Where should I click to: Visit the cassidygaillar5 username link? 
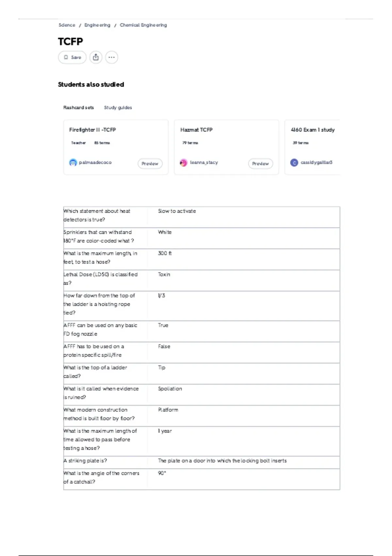pos(316,163)
